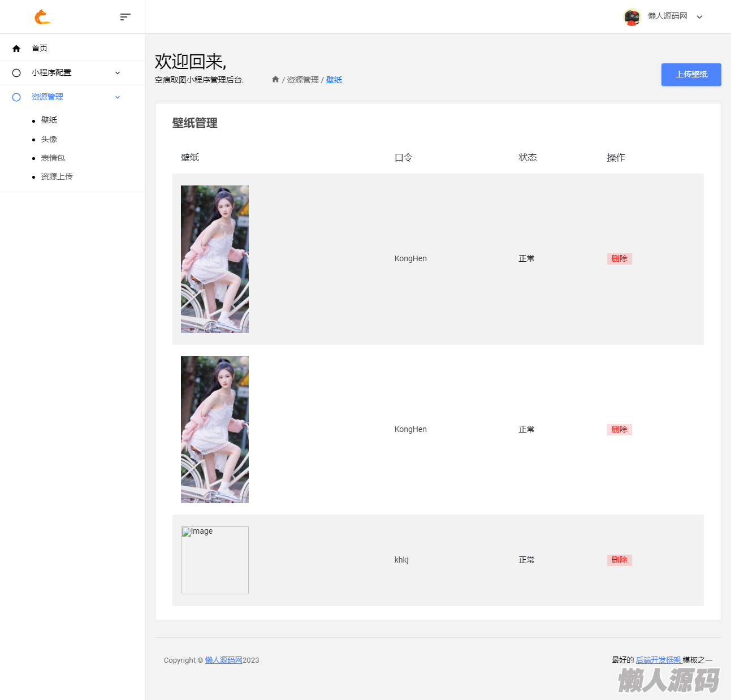Screen dimensions: 731x700
Task: Click KongHen text in the second row
Action: point(410,429)
